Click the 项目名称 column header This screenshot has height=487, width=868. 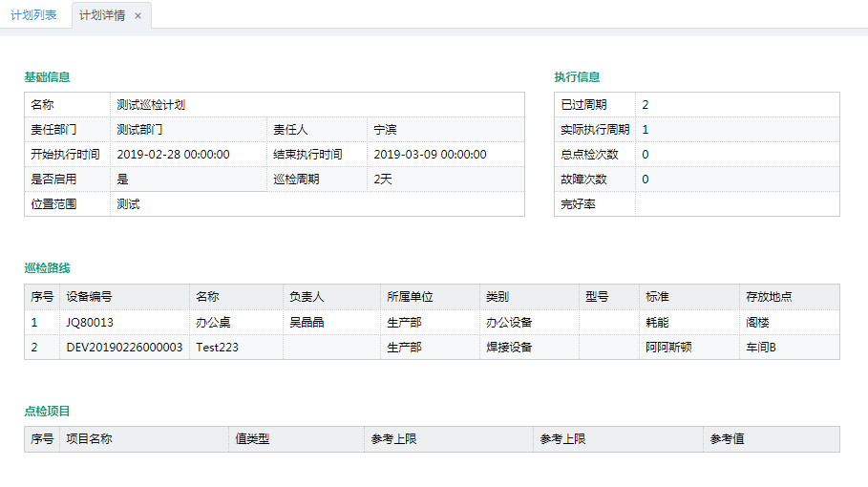click(144, 439)
